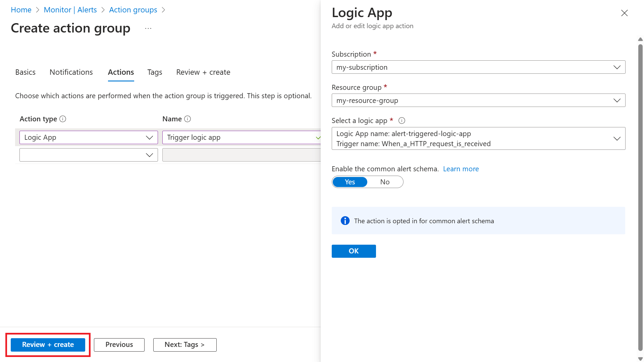The image size is (644, 362).
Task: Click the breadcrumb Home navigation icon
Action: [21, 9]
